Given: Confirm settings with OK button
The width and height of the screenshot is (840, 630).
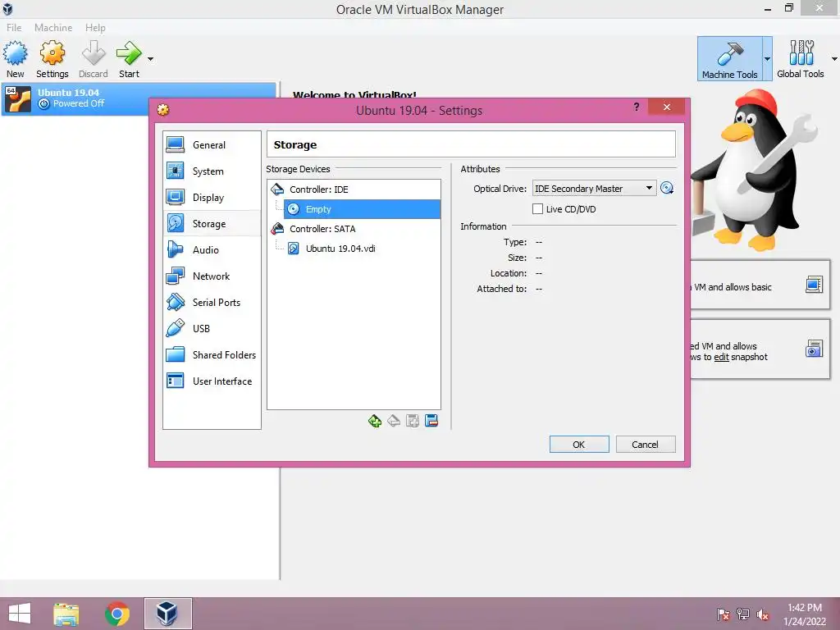Looking at the screenshot, I should tap(579, 444).
